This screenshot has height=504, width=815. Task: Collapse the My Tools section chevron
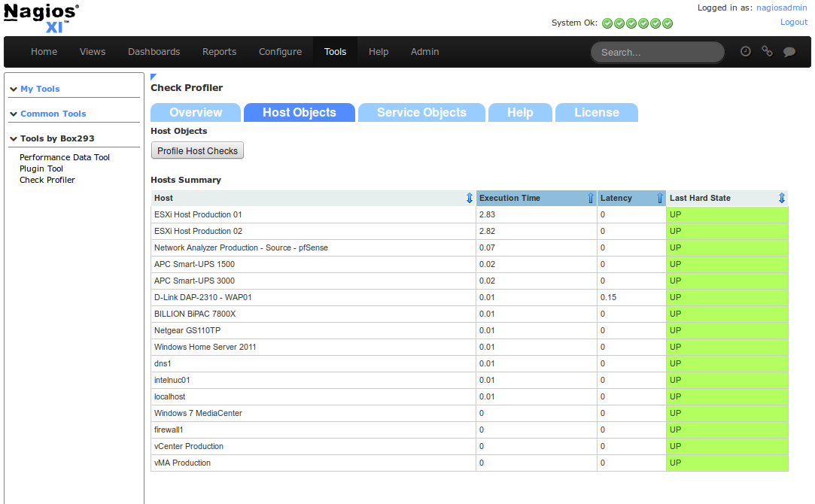(14, 90)
